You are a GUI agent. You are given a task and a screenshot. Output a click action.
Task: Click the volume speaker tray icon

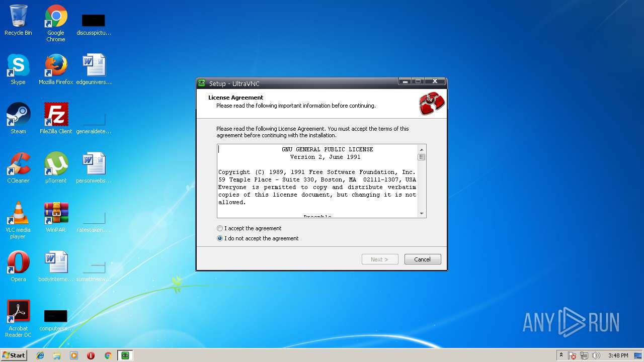[x=596, y=355]
